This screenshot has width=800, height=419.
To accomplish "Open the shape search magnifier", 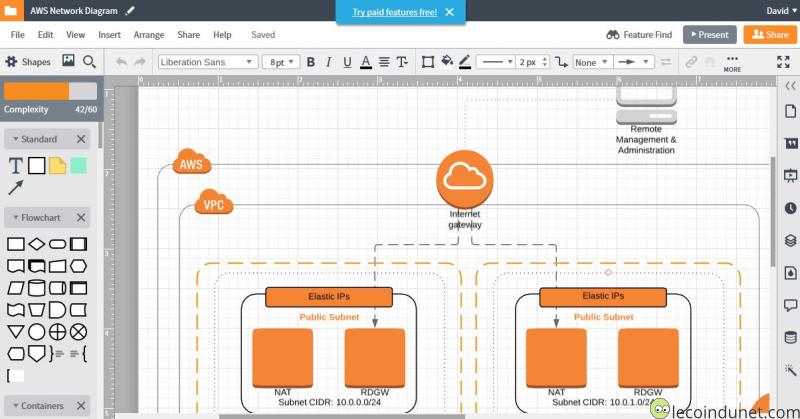I will tap(89, 62).
